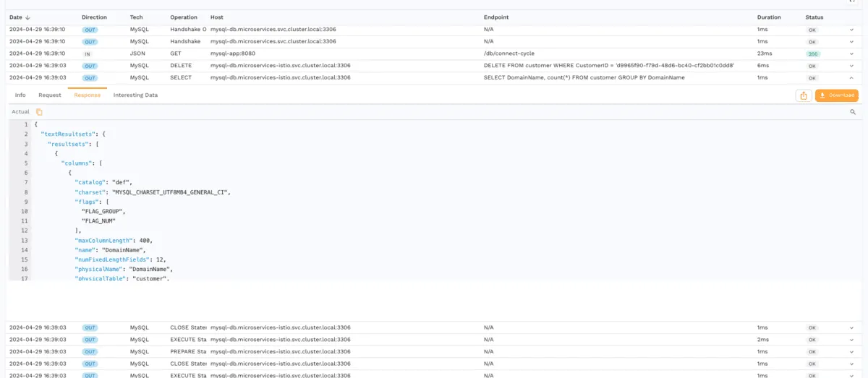Expand the DELETE FROM customer row chevron
This screenshot has width=868, height=378.
coord(851,66)
